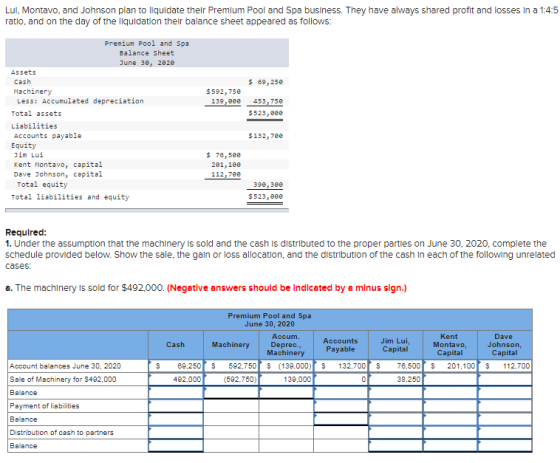
Task: Select Accounts Payable cell in Sale of Machinery row
Action: click(341, 379)
